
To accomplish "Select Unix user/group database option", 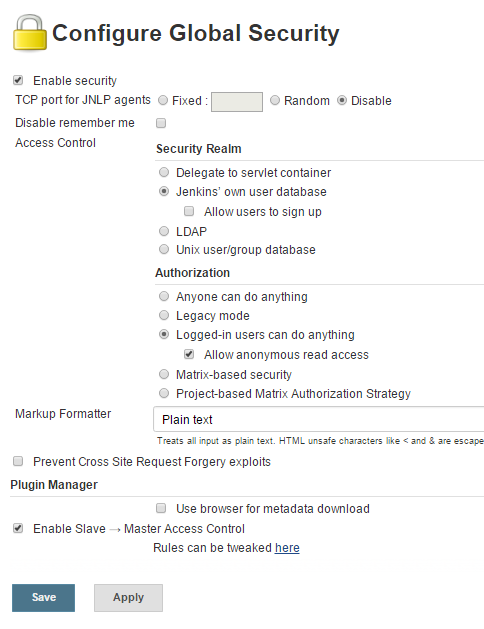I will pos(164,250).
